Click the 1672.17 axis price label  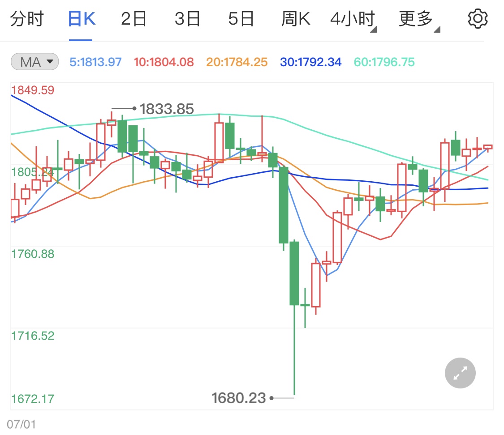point(33,399)
